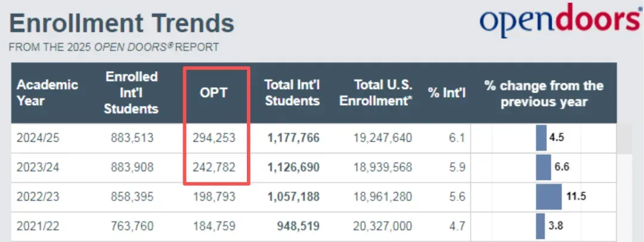Click the 6.6 percent change bar
644x242 pixels.
pyautogui.click(x=543, y=167)
